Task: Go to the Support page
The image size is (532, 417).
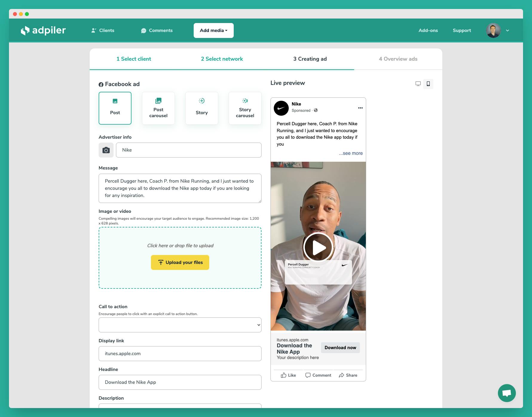Action: tap(462, 30)
